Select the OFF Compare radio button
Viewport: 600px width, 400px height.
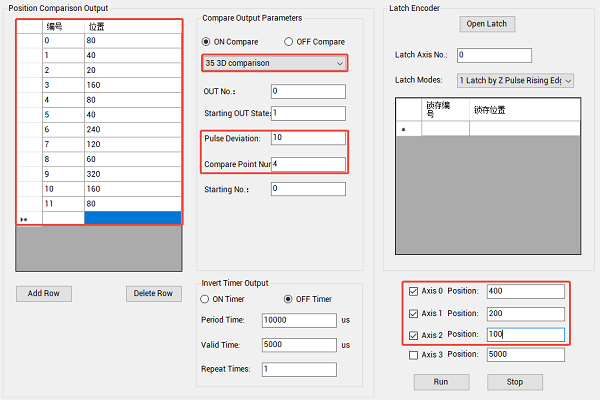point(289,41)
